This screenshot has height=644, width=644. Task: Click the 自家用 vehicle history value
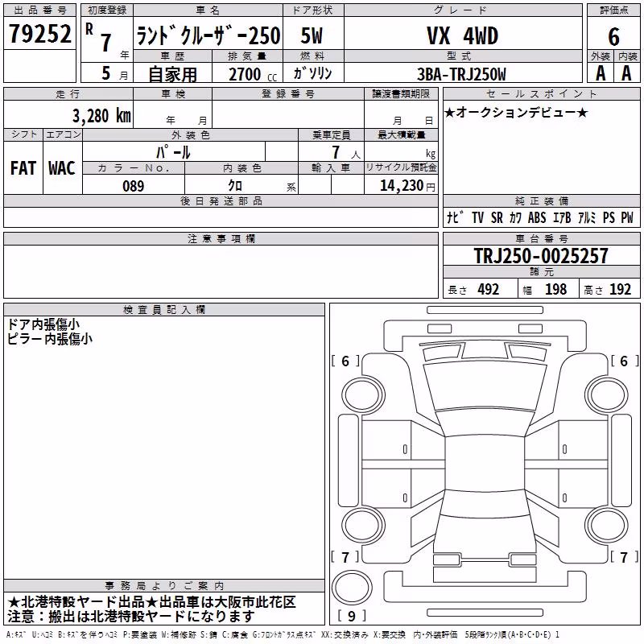pos(172,74)
